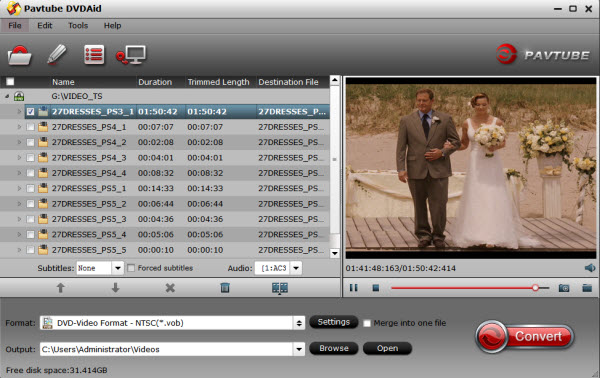Check the 27DRESSES_PS4_1 checkbox

[31, 127]
